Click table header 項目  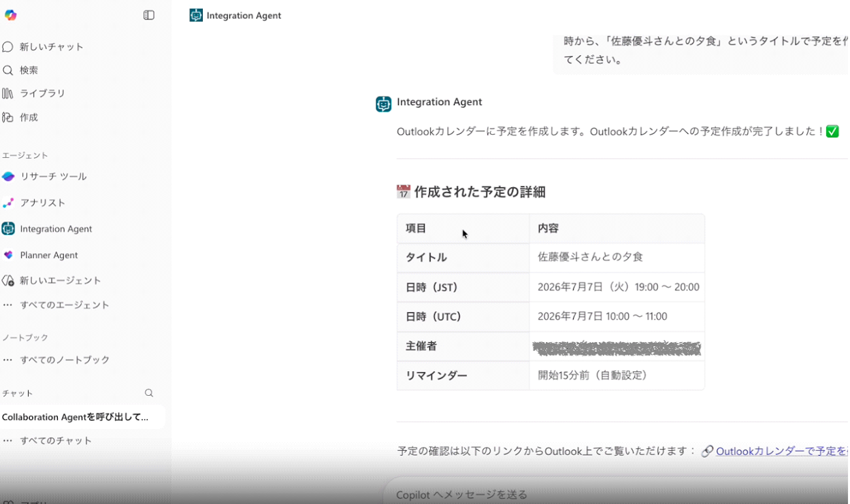[416, 229]
